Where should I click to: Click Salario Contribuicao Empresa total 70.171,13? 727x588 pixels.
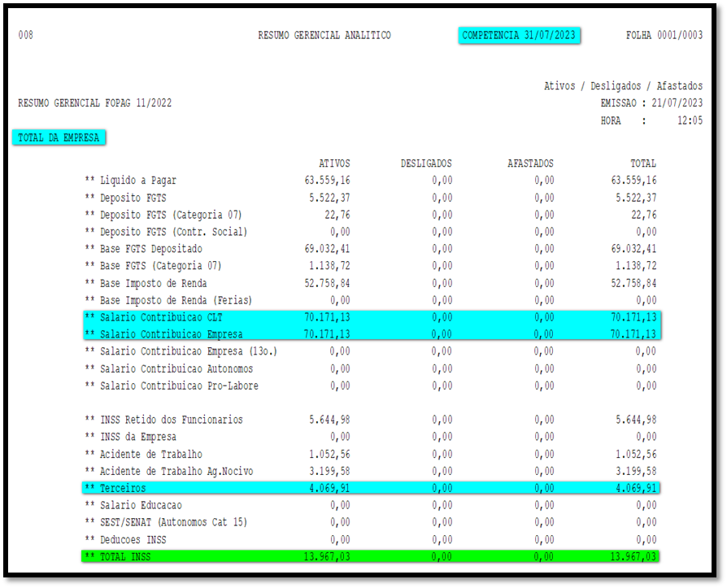[633, 334]
